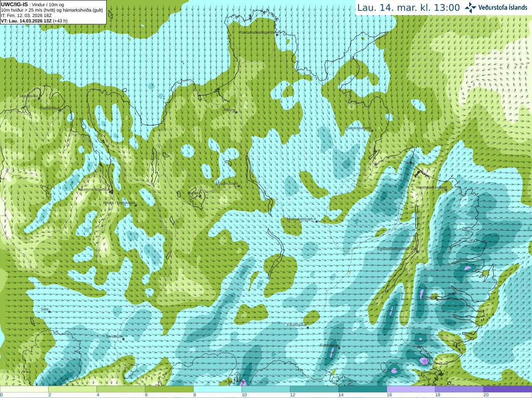Click the Mývatnsöræfi station marker
532x398 pixels.
(x=239, y=186)
